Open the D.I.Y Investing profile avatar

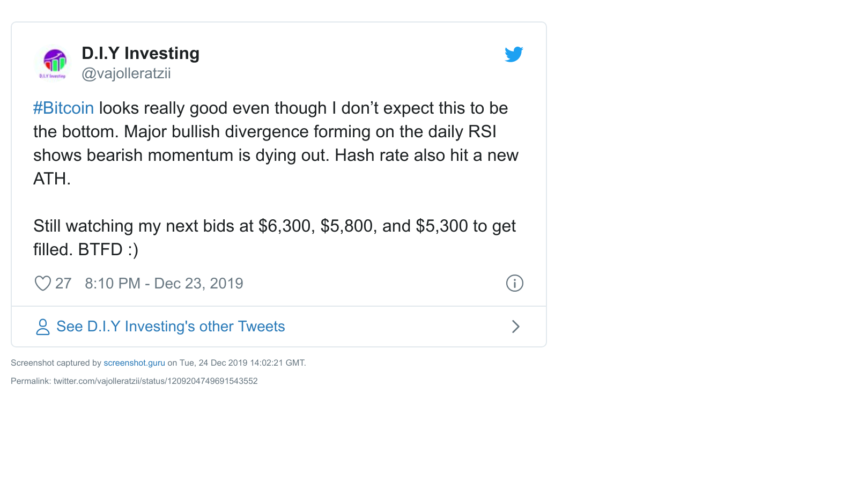coord(53,63)
